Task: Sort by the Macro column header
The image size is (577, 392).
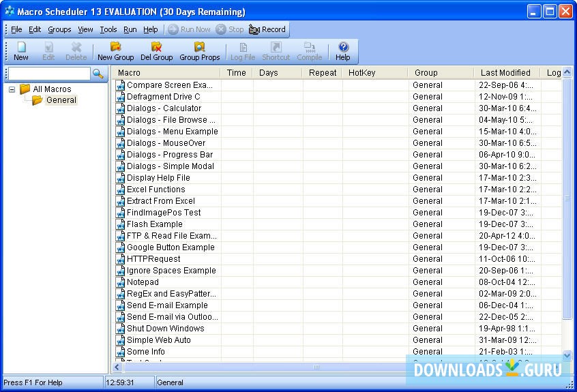Action: coord(166,73)
